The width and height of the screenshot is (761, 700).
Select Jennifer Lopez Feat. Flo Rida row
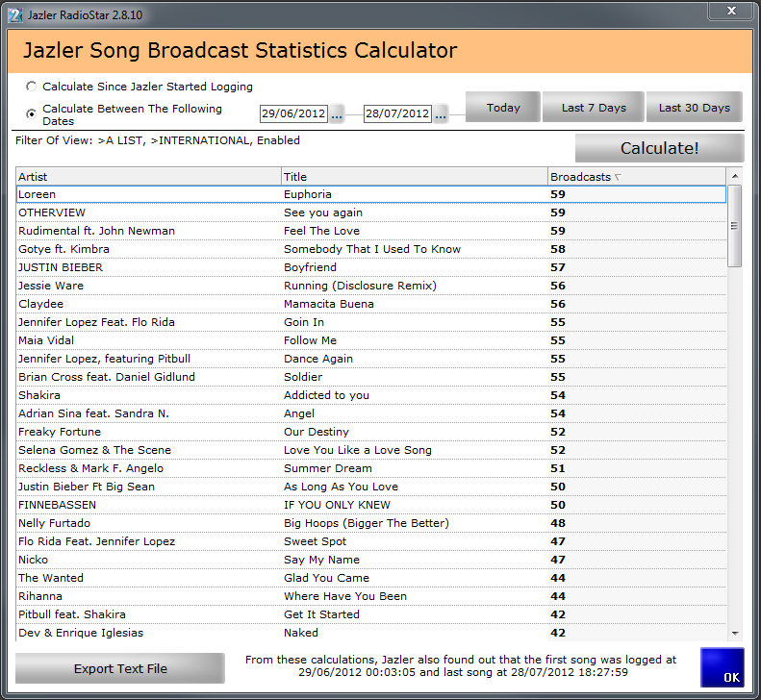[371, 322]
